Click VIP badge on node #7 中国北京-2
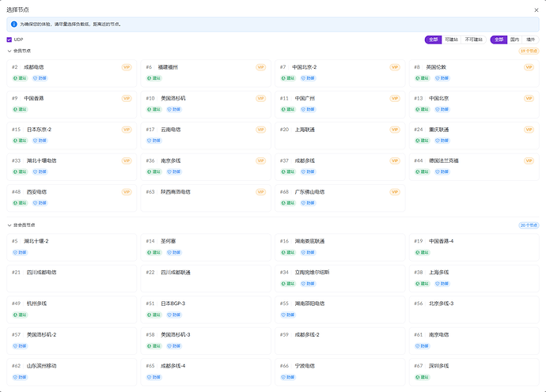This screenshot has height=392, width=546. (x=395, y=67)
